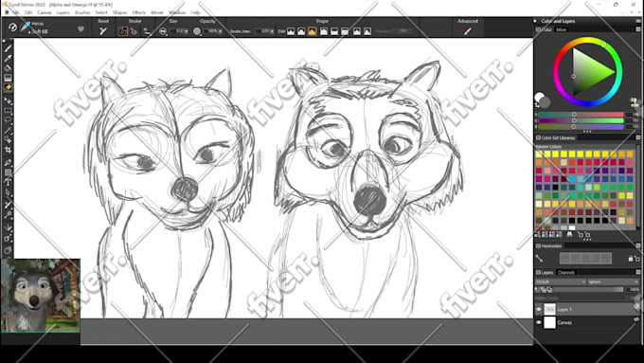
Task: Click the Search color set binoculars icon
Action: [569, 234]
